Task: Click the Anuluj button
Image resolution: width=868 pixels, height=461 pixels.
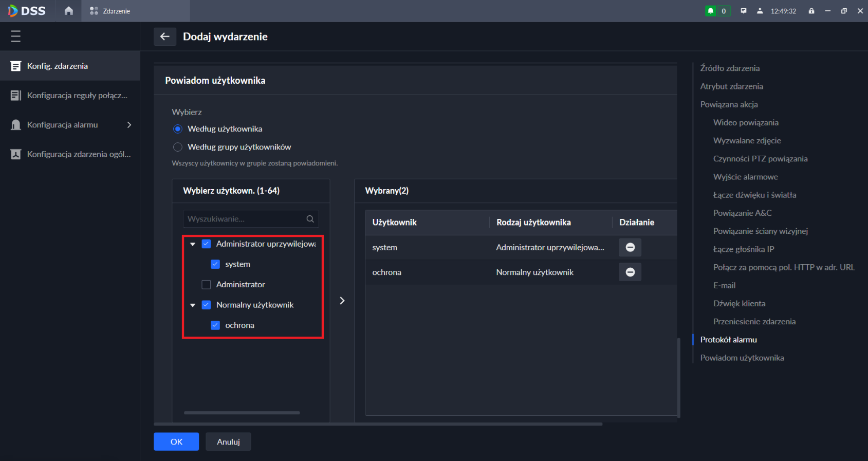Action: point(228,441)
